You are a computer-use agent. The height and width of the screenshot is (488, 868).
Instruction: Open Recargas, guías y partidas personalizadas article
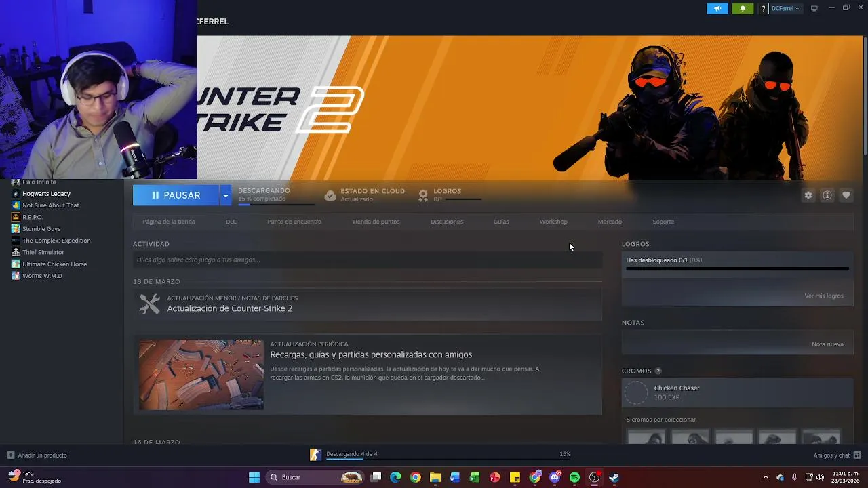pyautogui.click(x=371, y=354)
